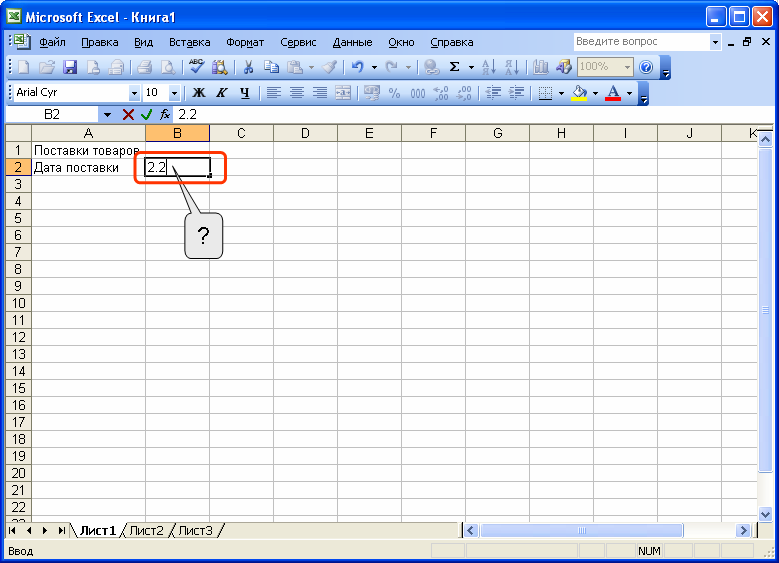
Task: Open the font size 10 dropdown
Action: click(175, 92)
